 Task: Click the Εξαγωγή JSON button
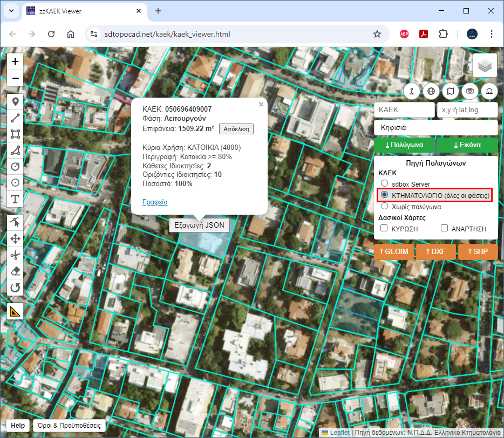[x=199, y=225]
